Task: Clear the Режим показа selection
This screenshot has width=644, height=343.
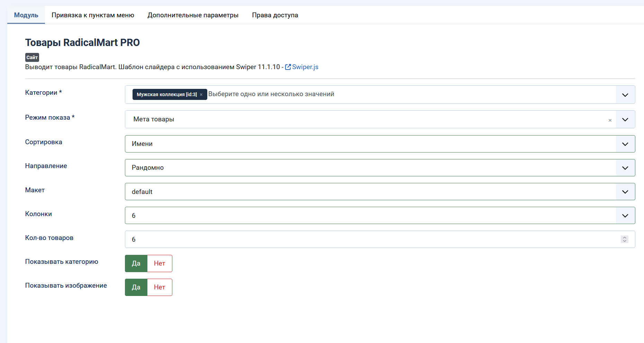Action: pos(610,120)
